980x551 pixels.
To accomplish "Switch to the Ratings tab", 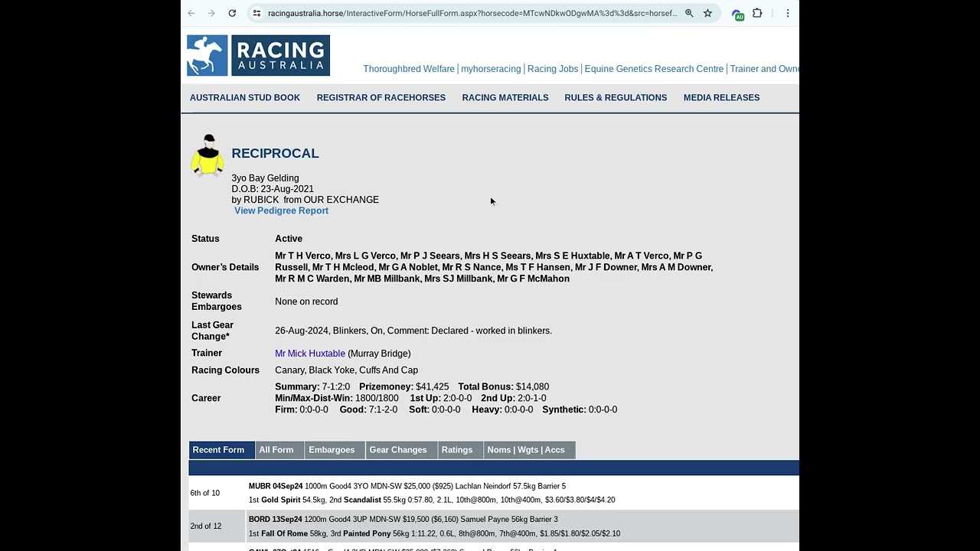I will 460,450.
